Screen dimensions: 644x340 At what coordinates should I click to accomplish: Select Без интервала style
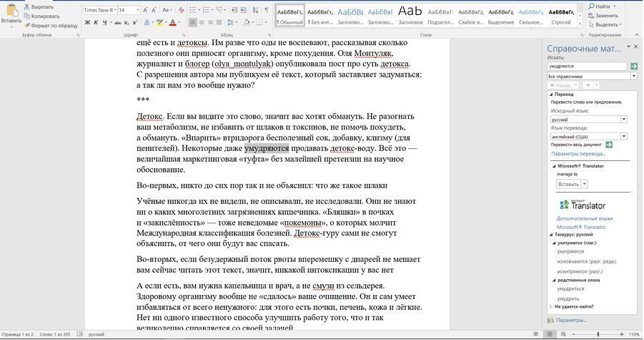320,16
